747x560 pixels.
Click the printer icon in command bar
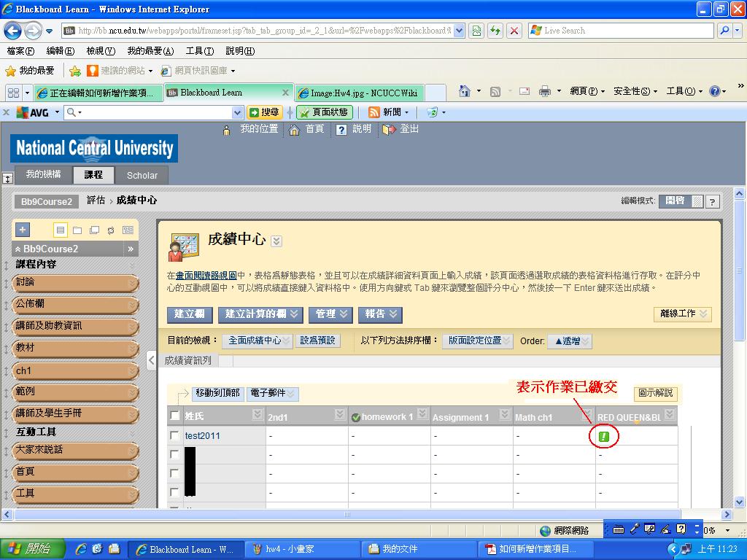tap(544, 91)
